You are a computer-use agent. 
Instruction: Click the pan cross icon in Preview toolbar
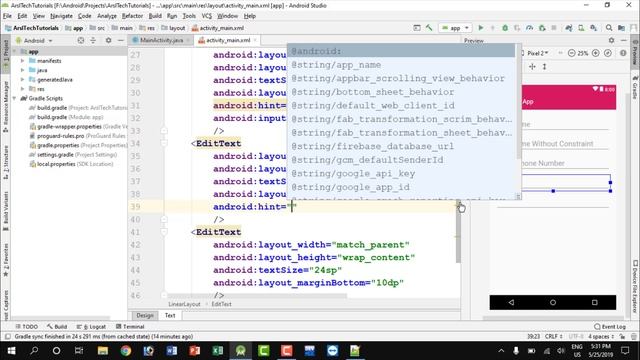coord(532,66)
